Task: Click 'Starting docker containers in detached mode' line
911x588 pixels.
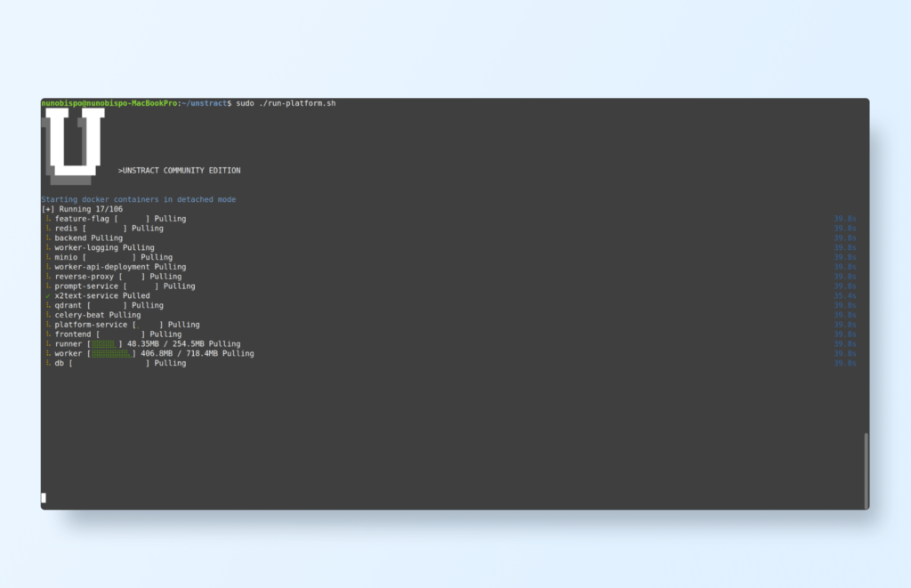Action: coord(138,199)
